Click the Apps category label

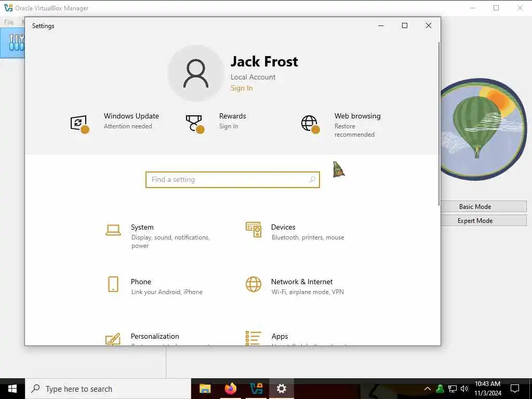coord(280,337)
